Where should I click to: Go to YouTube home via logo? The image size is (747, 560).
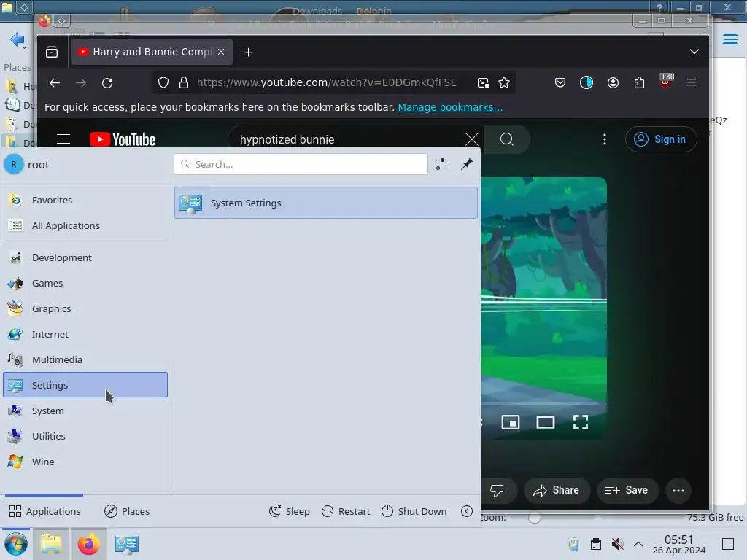[123, 139]
